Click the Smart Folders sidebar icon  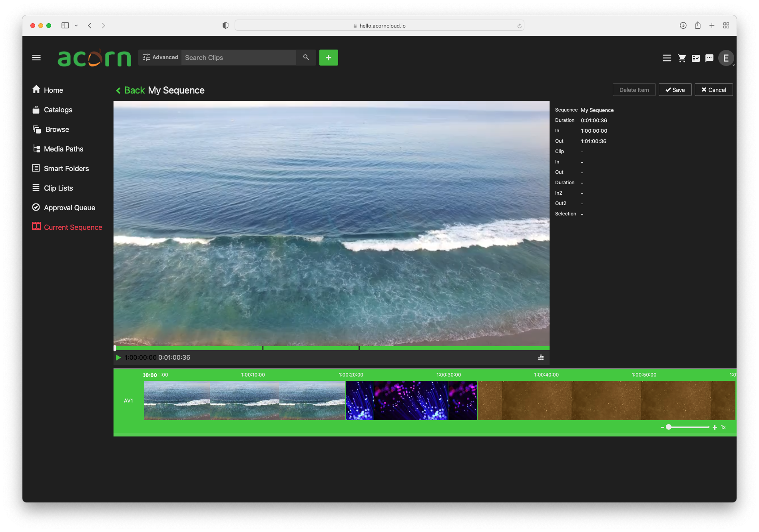(x=36, y=168)
